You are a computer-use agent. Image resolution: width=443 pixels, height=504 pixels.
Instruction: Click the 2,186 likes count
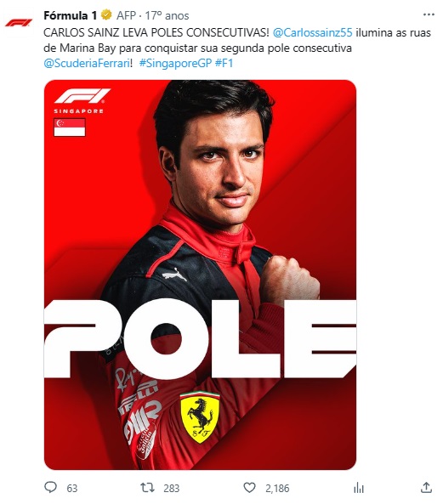click(277, 488)
